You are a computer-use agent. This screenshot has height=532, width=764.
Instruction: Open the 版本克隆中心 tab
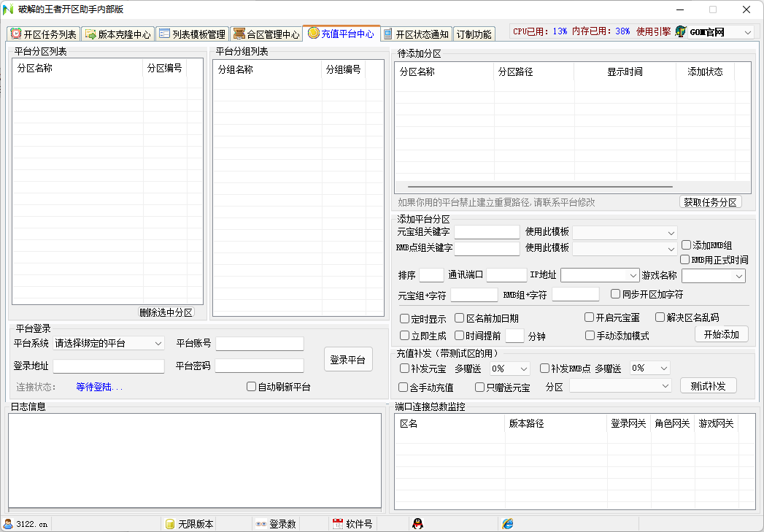click(x=118, y=34)
